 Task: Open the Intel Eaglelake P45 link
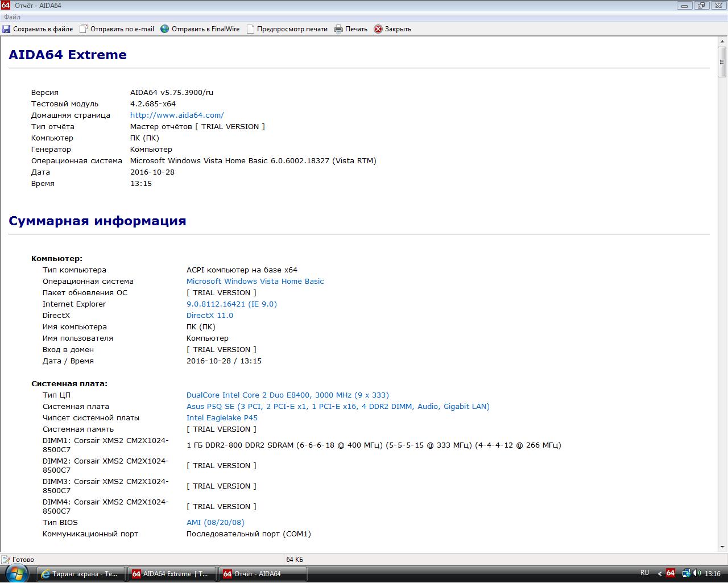click(x=222, y=417)
